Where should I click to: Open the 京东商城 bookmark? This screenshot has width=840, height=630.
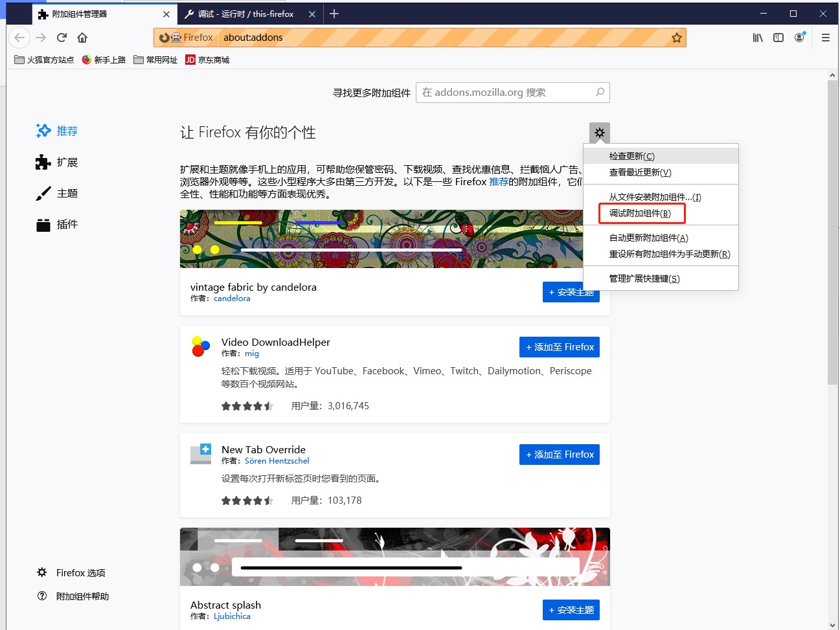point(207,60)
